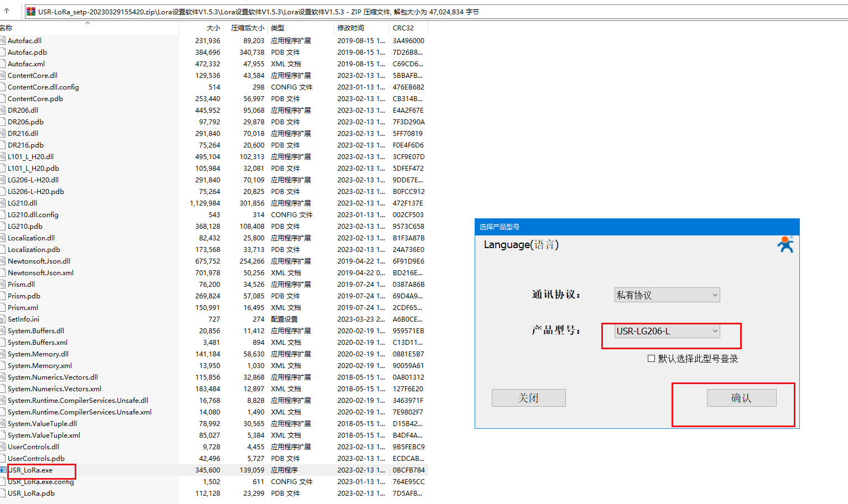Select System.Memory.xml file
The image size is (848, 504).
pos(40,366)
